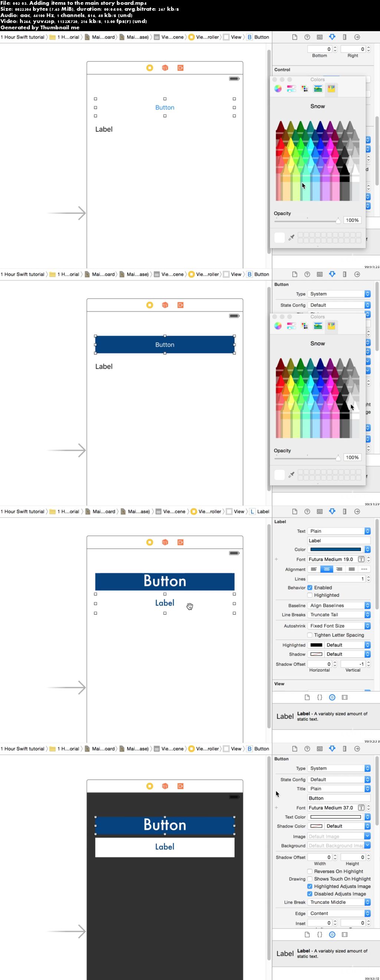Open Title dropdown showing Plain in Button inspector
The image size is (380, 980).
(x=339, y=789)
